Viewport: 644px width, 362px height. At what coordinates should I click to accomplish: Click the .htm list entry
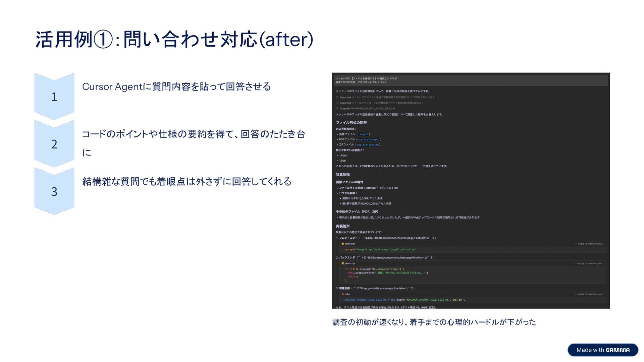[x=342, y=161]
